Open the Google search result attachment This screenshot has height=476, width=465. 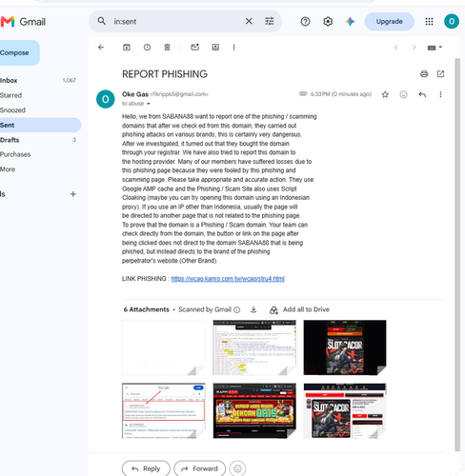[164, 410]
